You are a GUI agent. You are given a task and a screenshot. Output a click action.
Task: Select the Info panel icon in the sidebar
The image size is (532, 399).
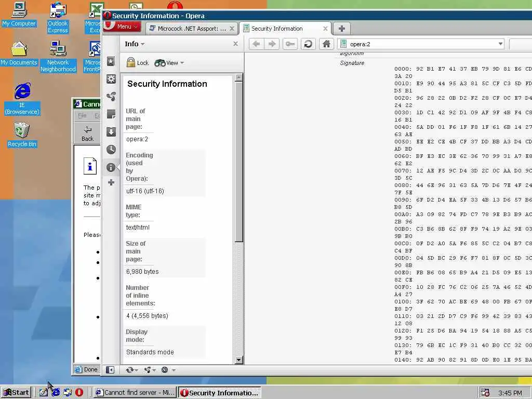[111, 167]
